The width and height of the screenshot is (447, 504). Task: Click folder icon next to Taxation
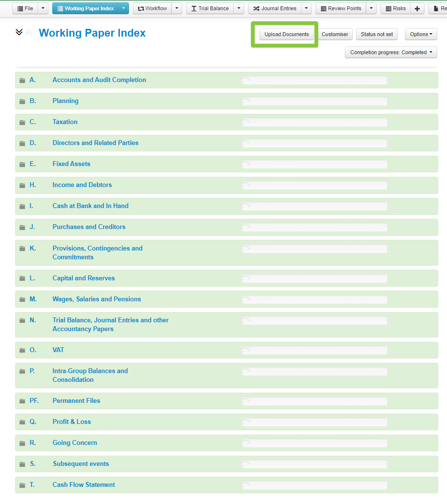(22, 123)
